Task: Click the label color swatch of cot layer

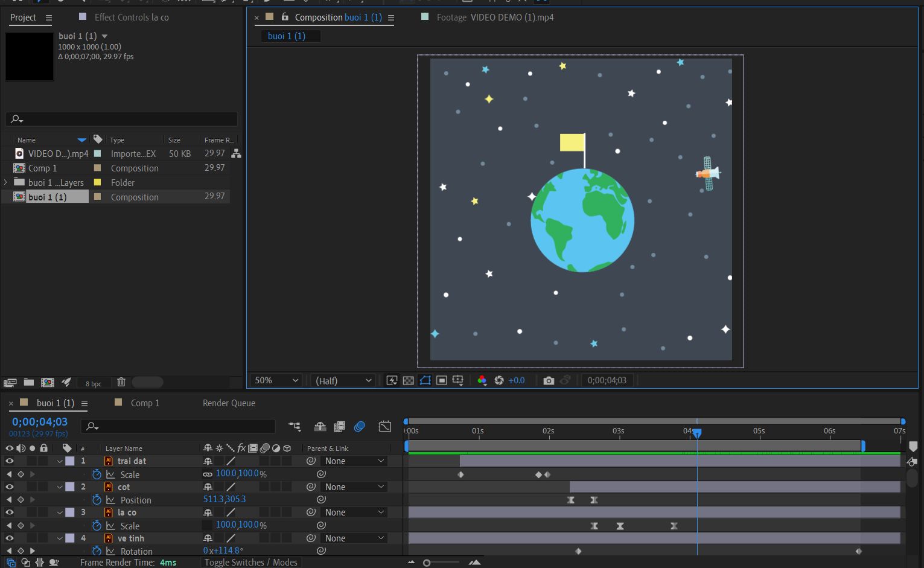Action: (70, 487)
